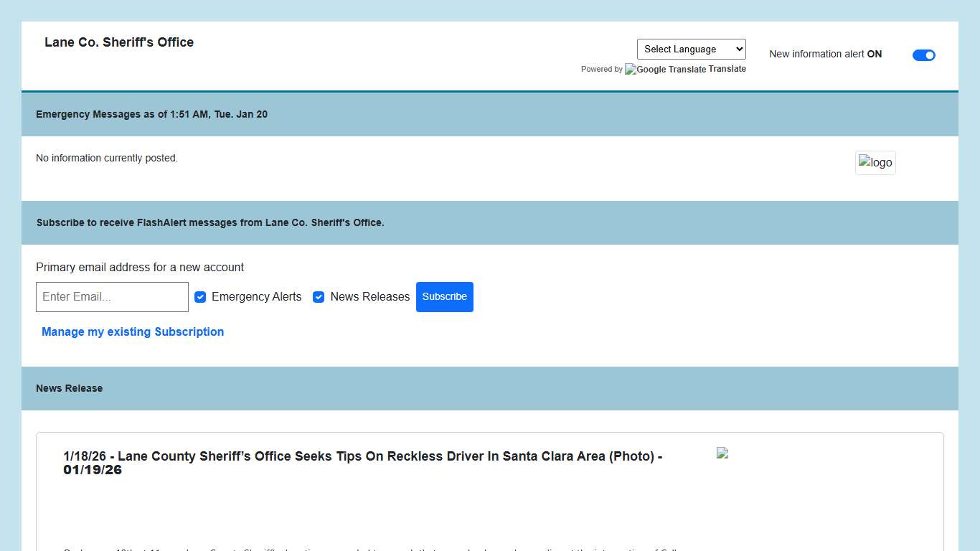Toggle the New information alert switch

pyautogui.click(x=923, y=55)
